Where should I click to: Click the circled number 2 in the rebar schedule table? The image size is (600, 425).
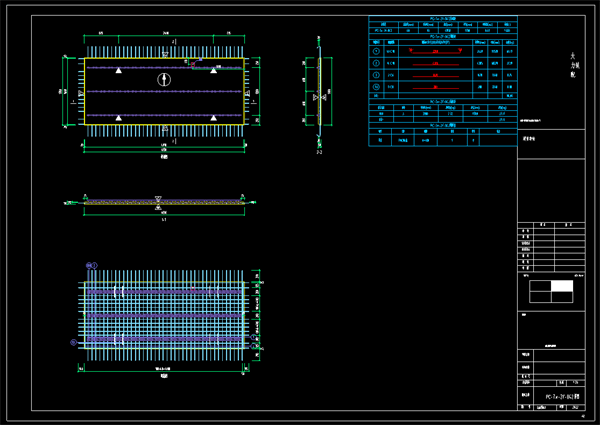click(x=376, y=63)
